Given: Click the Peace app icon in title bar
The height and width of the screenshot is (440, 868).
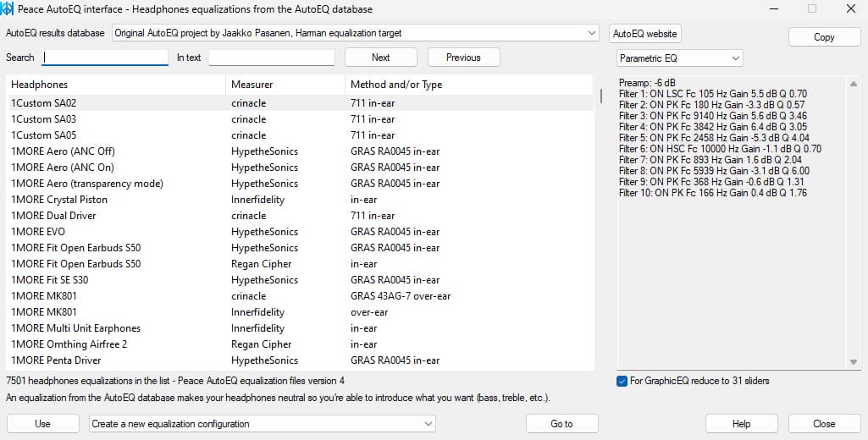Looking at the screenshot, I should coord(8,9).
